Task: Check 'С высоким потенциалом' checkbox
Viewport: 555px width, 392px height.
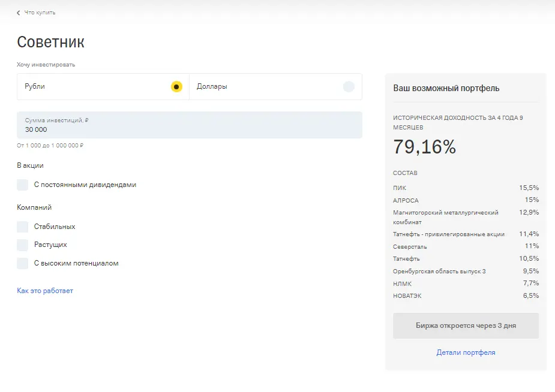Action: click(x=22, y=263)
